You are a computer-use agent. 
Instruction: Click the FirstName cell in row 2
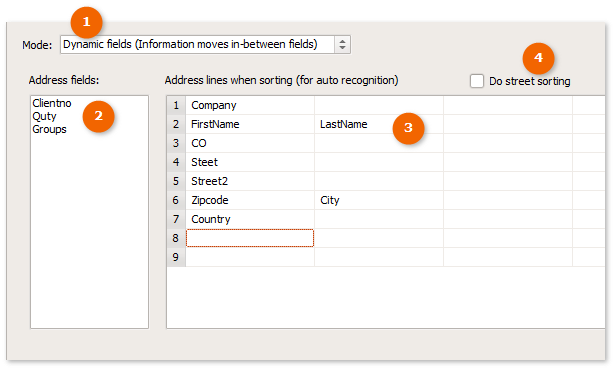(x=250, y=124)
